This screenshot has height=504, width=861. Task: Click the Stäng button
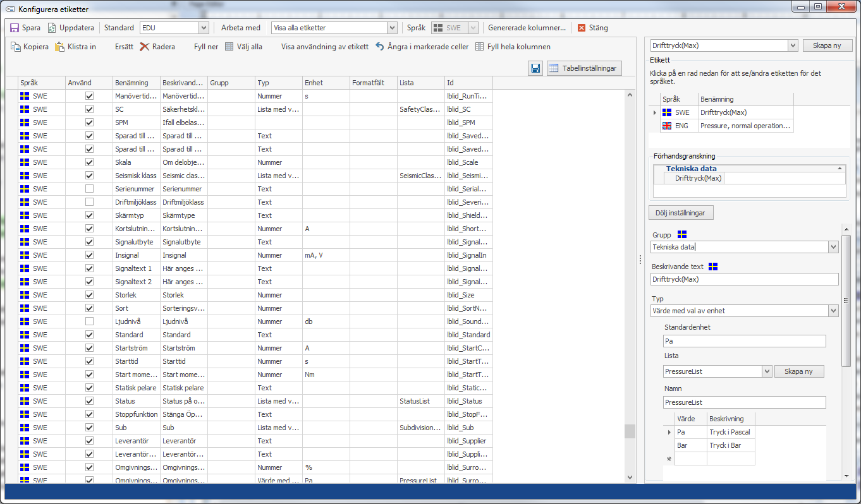point(592,28)
